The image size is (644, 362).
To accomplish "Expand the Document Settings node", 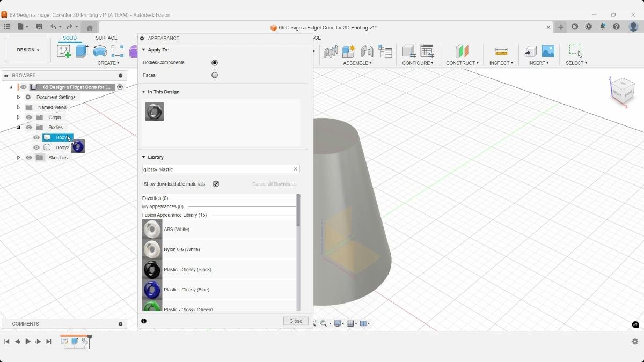I will pos(18,97).
